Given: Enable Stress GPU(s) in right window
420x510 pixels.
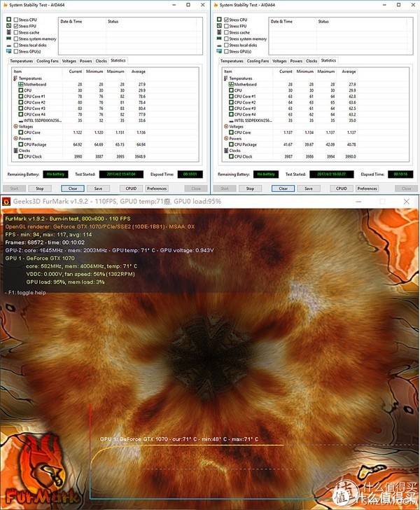Looking at the screenshot, I should [x=226, y=51].
